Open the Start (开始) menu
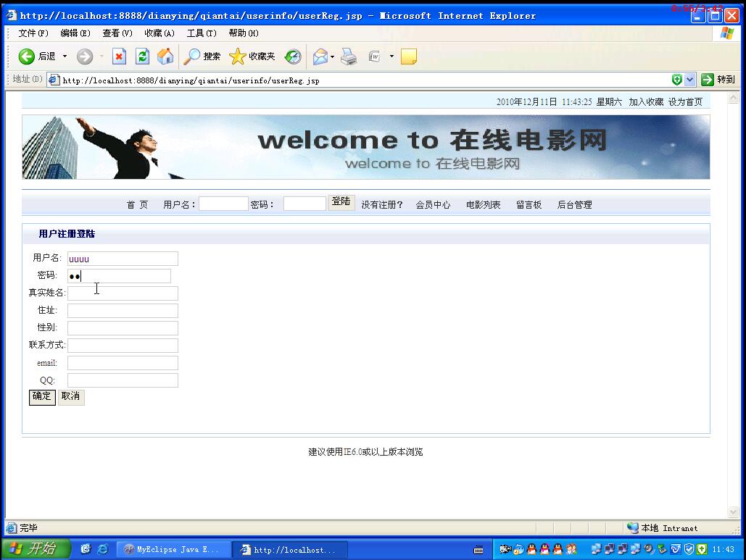 (36, 549)
